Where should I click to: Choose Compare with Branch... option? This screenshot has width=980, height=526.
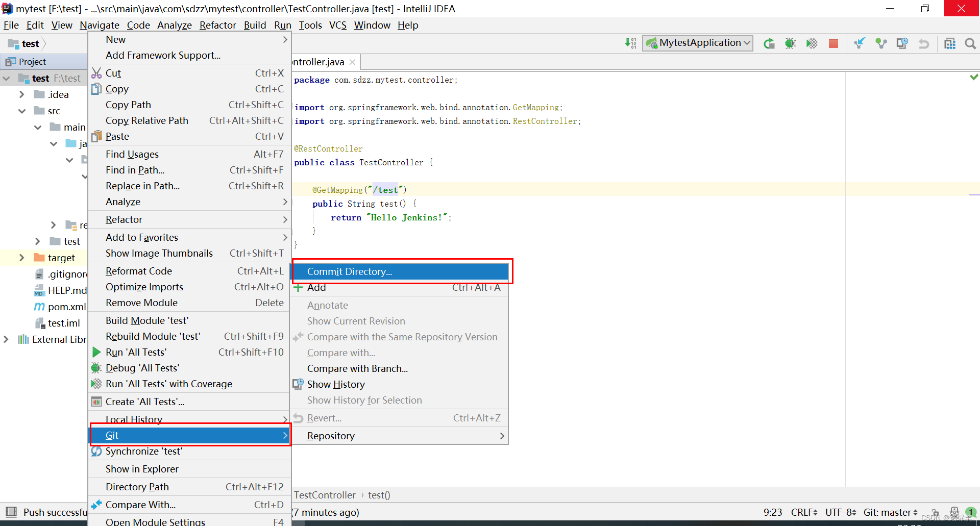click(400, 368)
